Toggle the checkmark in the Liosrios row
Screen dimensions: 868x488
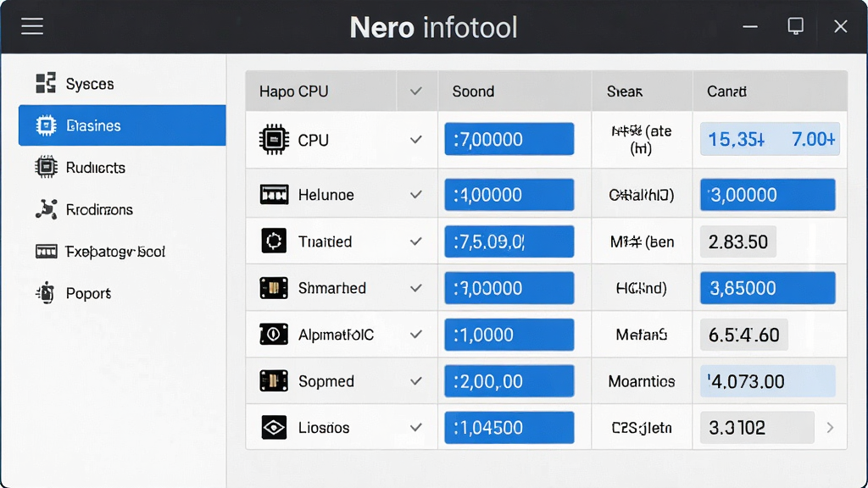tap(415, 427)
